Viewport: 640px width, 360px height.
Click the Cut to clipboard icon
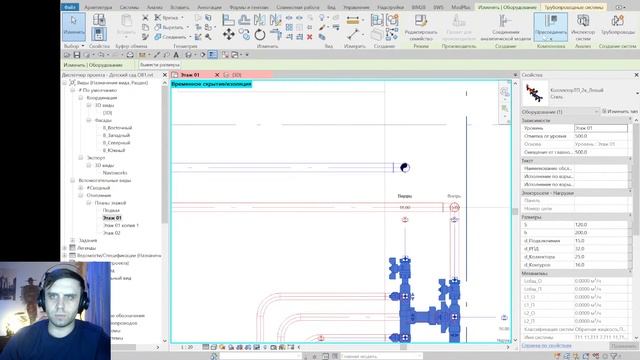[145, 18]
